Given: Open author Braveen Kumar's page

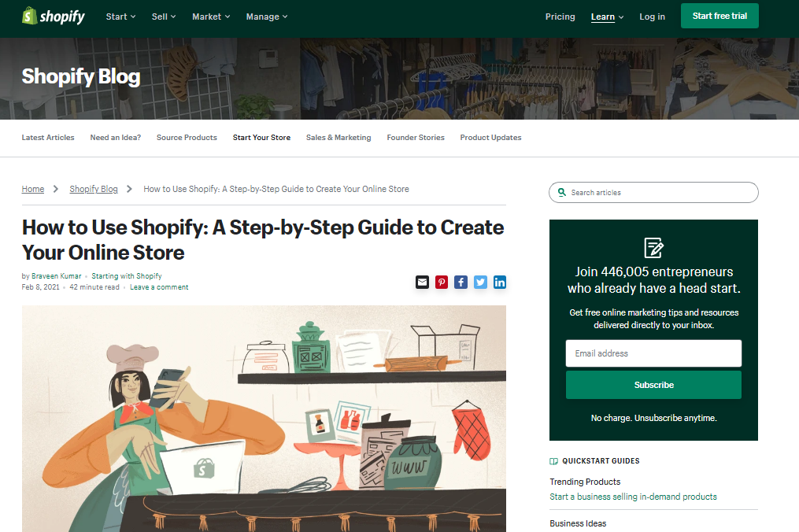Looking at the screenshot, I should (57, 276).
